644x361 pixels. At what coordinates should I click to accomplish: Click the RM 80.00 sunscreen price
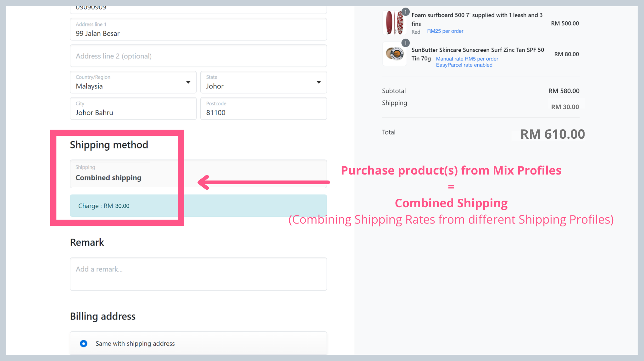[566, 54]
